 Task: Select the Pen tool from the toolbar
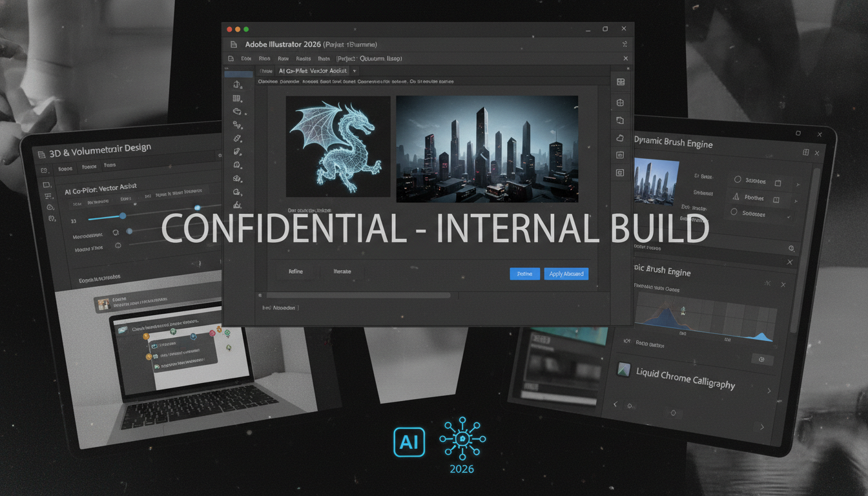[x=239, y=125]
